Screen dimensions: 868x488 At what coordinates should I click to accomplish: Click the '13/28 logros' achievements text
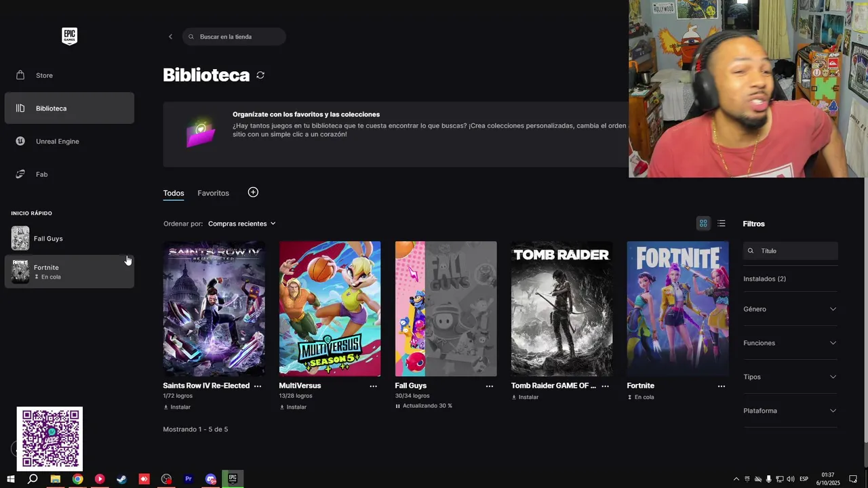296,396
